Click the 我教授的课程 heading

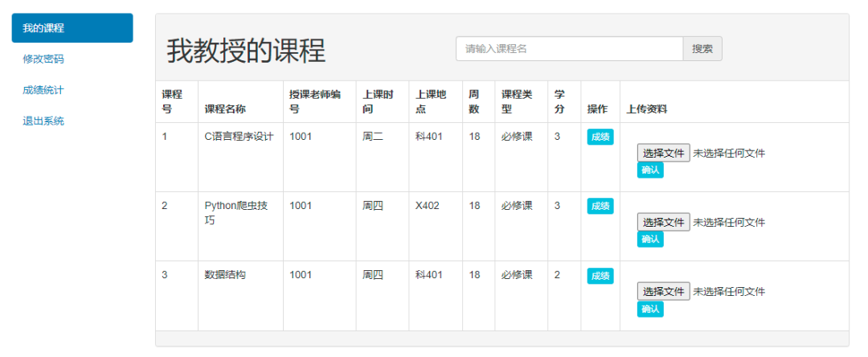tap(247, 51)
